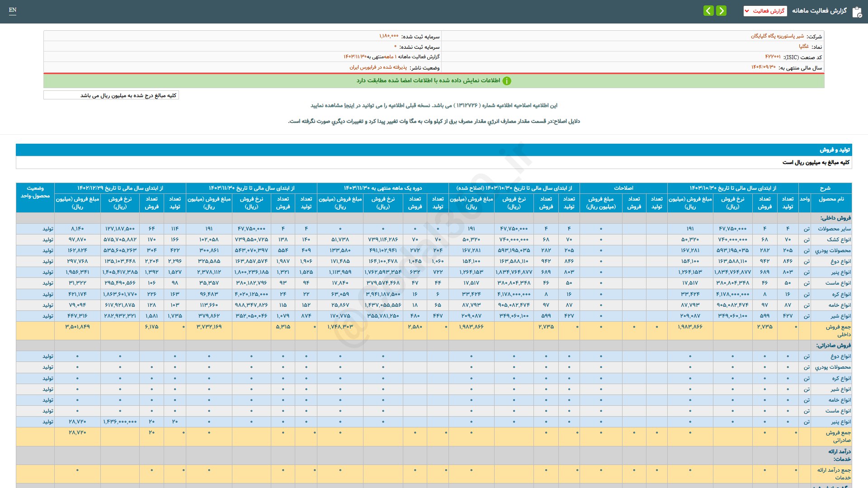Click the million-rial amounts note box
Image resolution: width=868 pixels, height=488 pixels.
pos(111,95)
